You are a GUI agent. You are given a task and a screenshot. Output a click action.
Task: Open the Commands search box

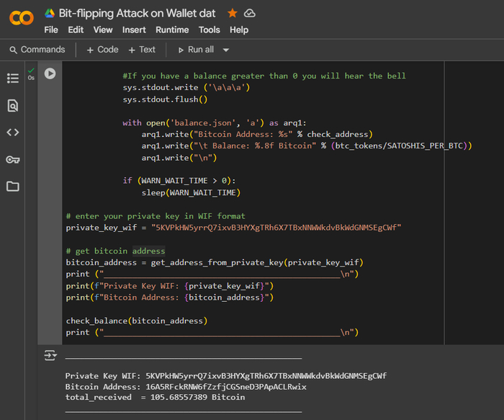[x=37, y=50]
